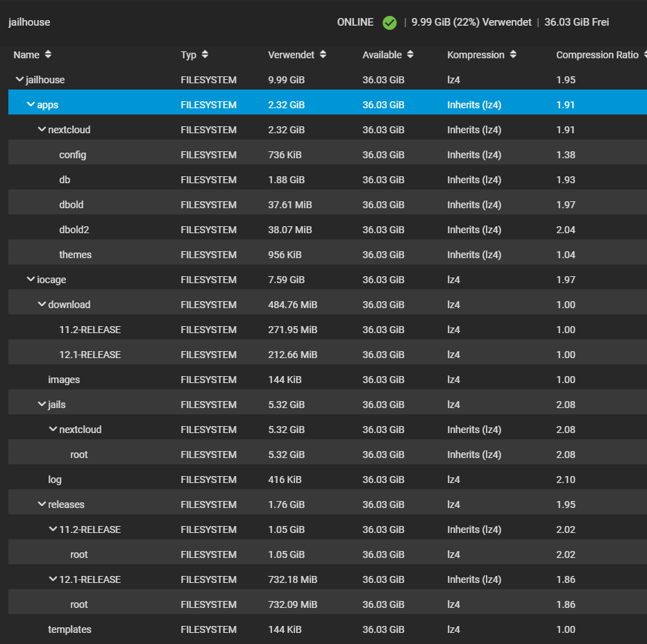The width and height of the screenshot is (647, 644).
Task: Sort by Verwendet column arrows
Action: pyautogui.click(x=323, y=54)
